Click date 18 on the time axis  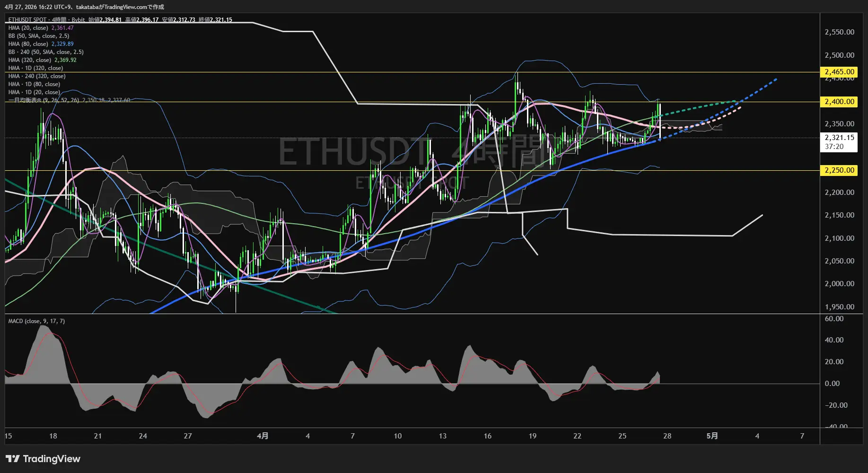[x=53, y=436]
